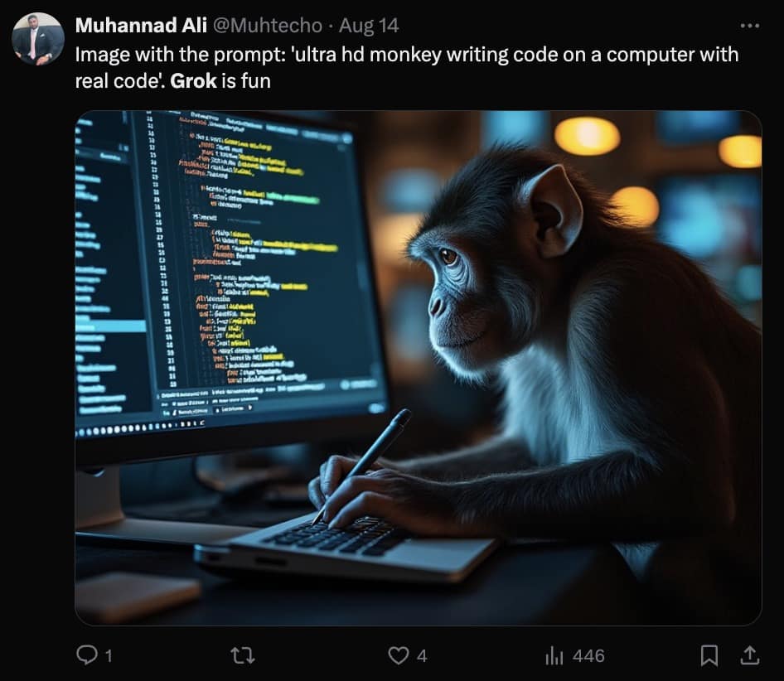Screen dimensions: 784x681
Task: Click the reply speech bubble icon
Action: click(86, 654)
